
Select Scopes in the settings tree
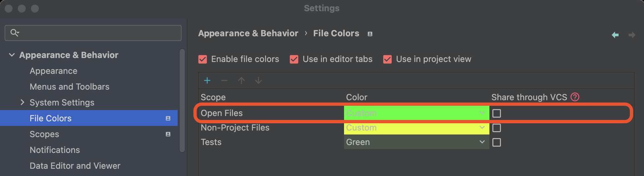(44, 134)
